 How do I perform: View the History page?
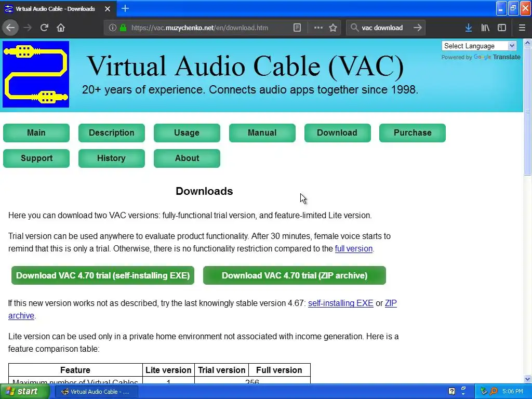[112, 158]
